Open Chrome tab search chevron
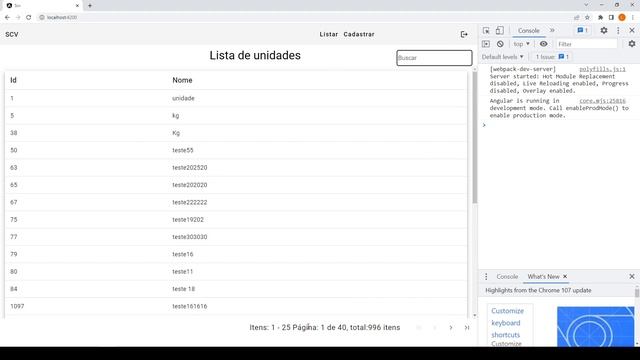 click(x=587, y=5)
